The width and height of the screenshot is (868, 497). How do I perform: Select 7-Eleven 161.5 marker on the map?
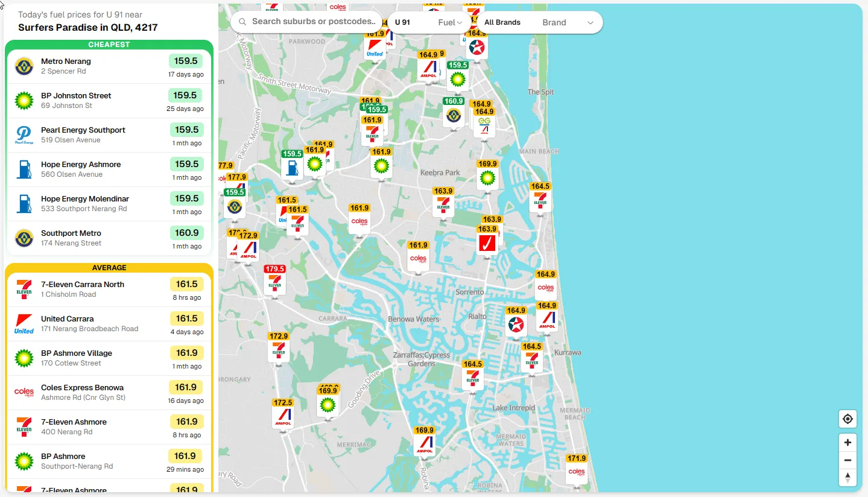(297, 221)
